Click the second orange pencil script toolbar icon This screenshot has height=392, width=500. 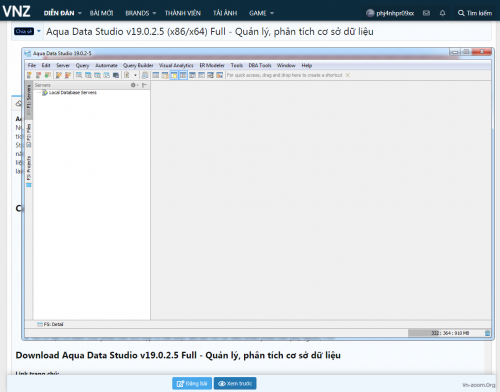click(68, 75)
